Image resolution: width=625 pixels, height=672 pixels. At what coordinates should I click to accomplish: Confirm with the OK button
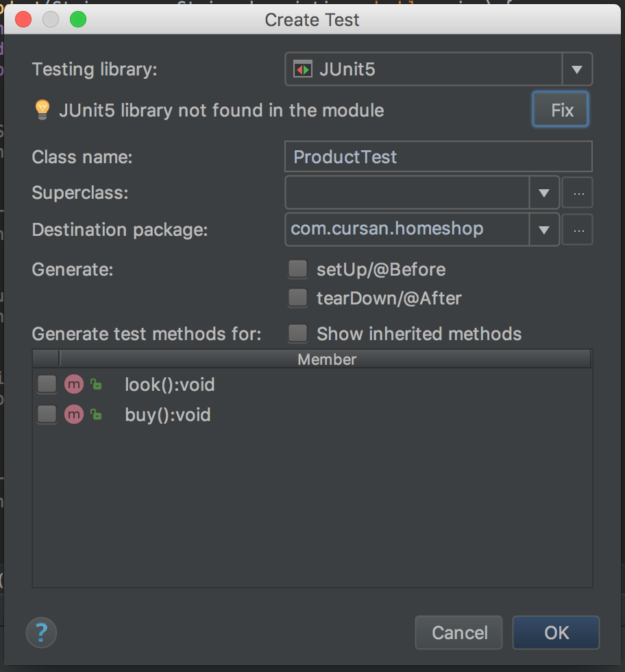556,632
